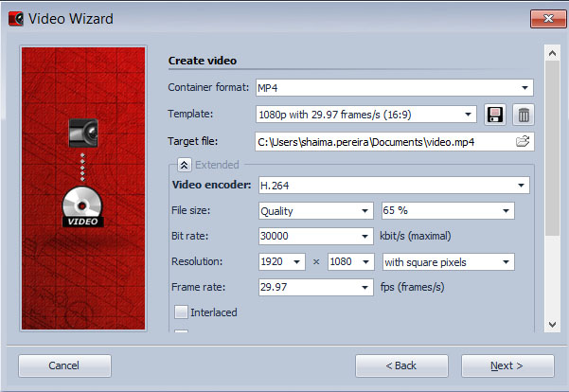The image size is (569, 392).
Task: Click the scrollbar up arrow
Action: 552,54
